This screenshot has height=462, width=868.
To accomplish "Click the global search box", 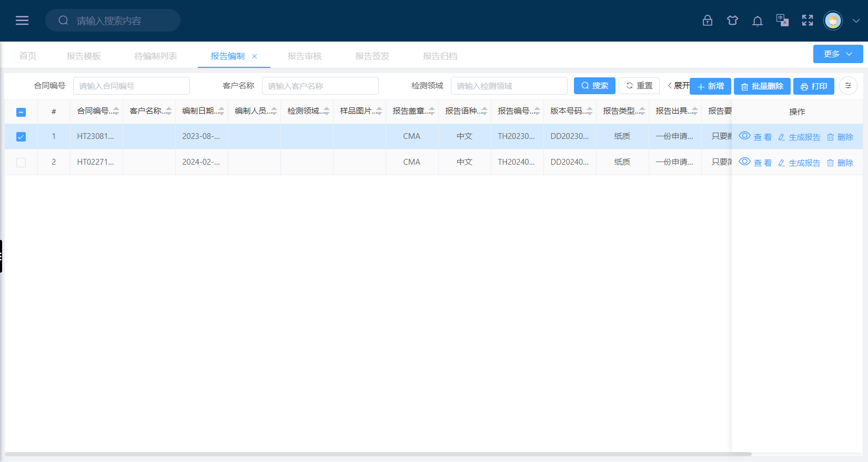I will (x=113, y=21).
